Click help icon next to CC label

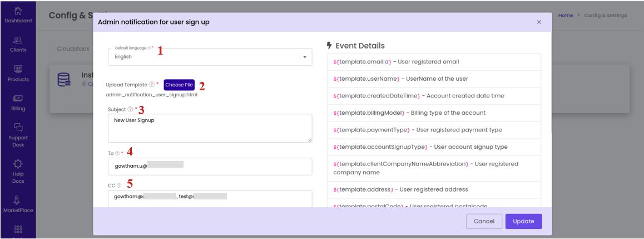coord(119,186)
